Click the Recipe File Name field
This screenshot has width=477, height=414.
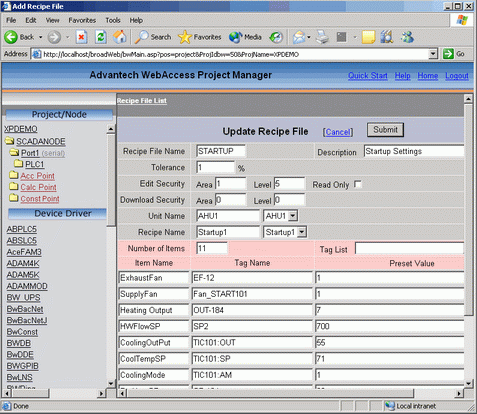[221, 151]
